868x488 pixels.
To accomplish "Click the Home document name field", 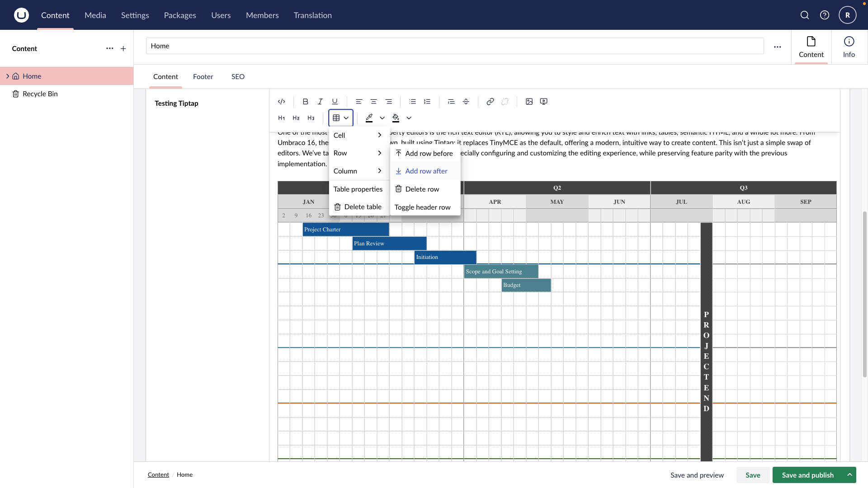I will pyautogui.click(x=454, y=46).
